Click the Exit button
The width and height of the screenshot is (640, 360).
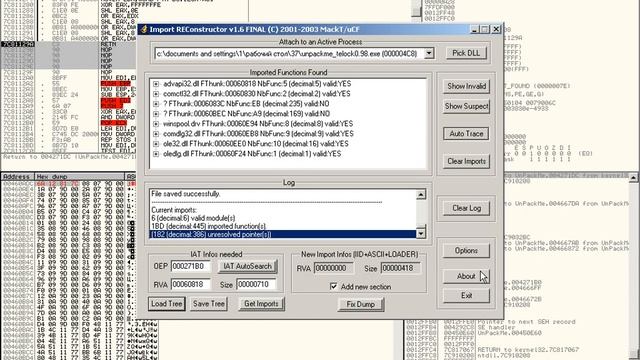click(466, 296)
